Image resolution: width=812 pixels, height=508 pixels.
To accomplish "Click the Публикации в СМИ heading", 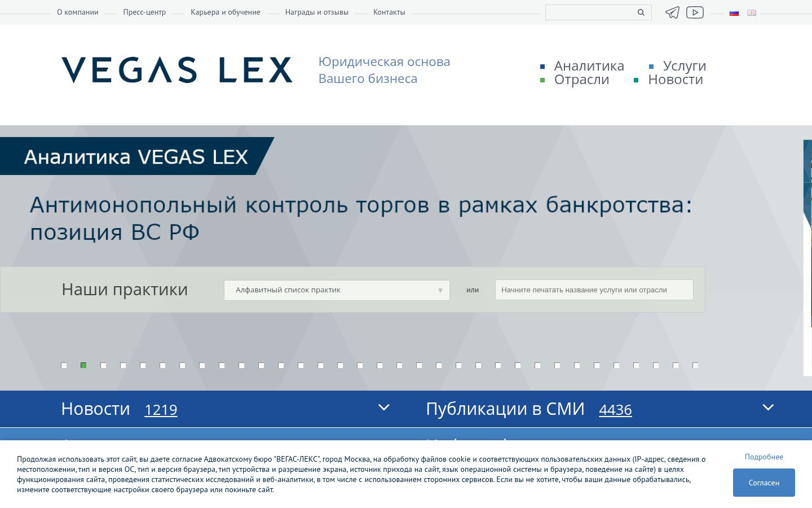I will 505,409.
